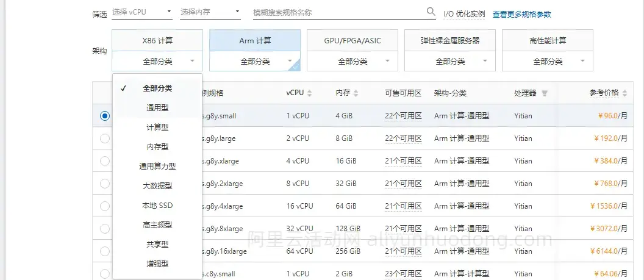This screenshot has height=280, width=644.
Task: Open 查看更多规格参数 link
Action: pos(521,15)
